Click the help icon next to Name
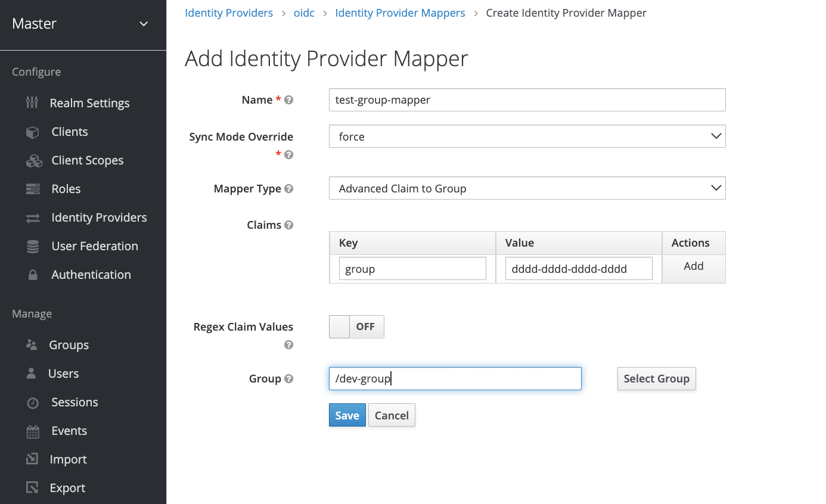 (x=289, y=100)
